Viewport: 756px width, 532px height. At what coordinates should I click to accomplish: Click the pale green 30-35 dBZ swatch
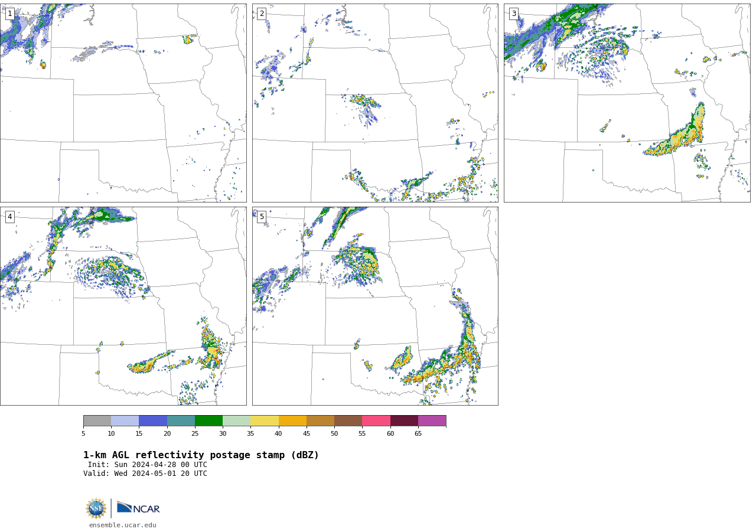(236, 420)
